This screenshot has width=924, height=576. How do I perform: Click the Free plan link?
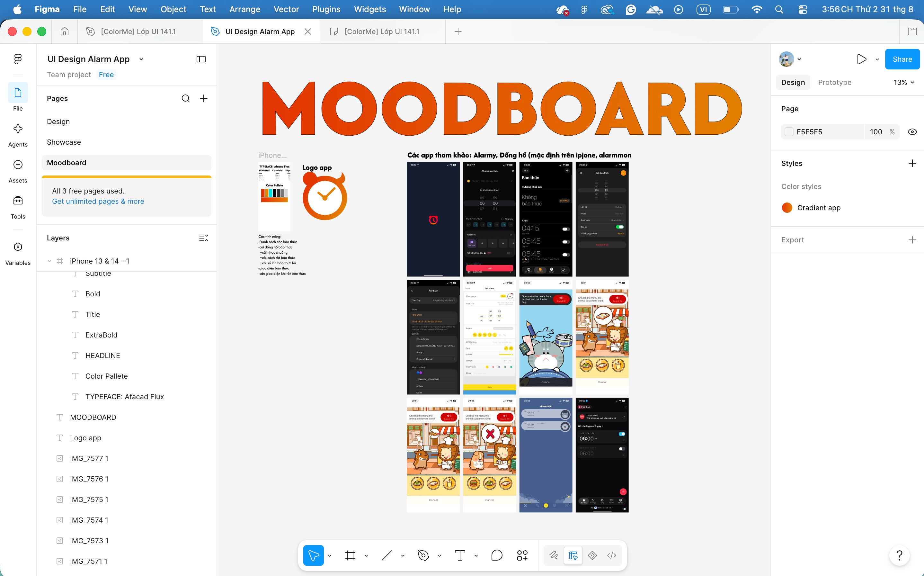[106, 75]
